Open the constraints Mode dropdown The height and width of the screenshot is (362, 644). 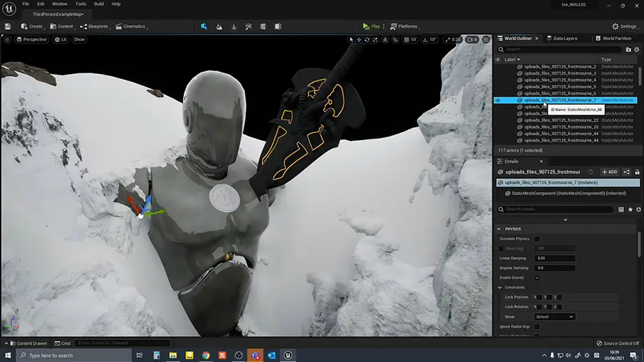[555, 317]
